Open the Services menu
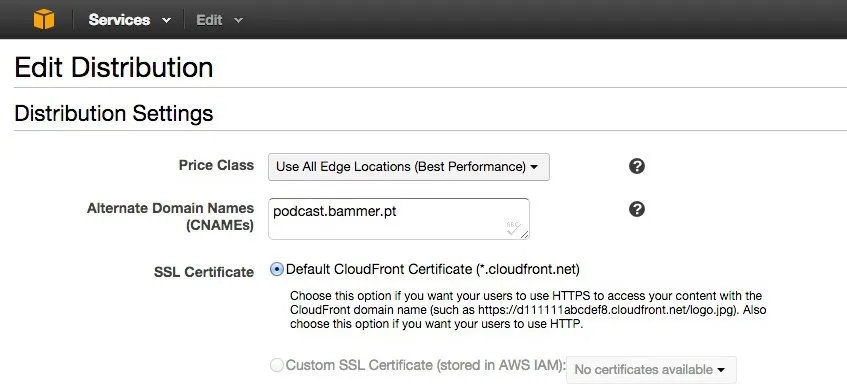Image resolution: width=847 pixels, height=390 pixels. tap(130, 20)
